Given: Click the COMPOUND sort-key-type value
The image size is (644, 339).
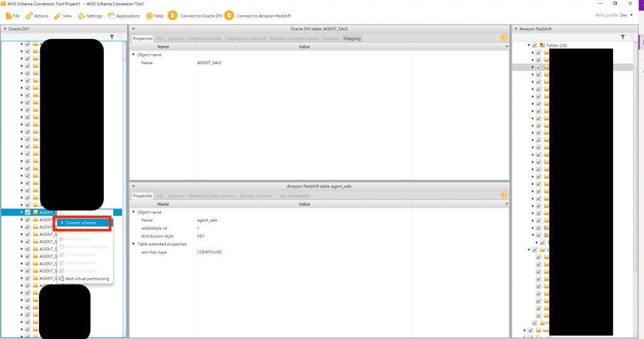Looking at the screenshot, I should 209,252.
